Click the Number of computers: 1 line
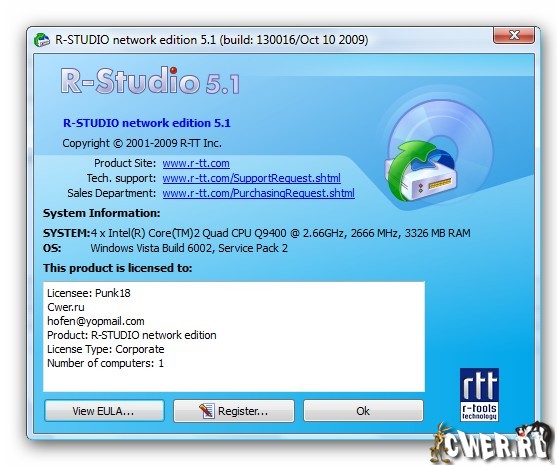This screenshot has width=557, height=467. 105,363
